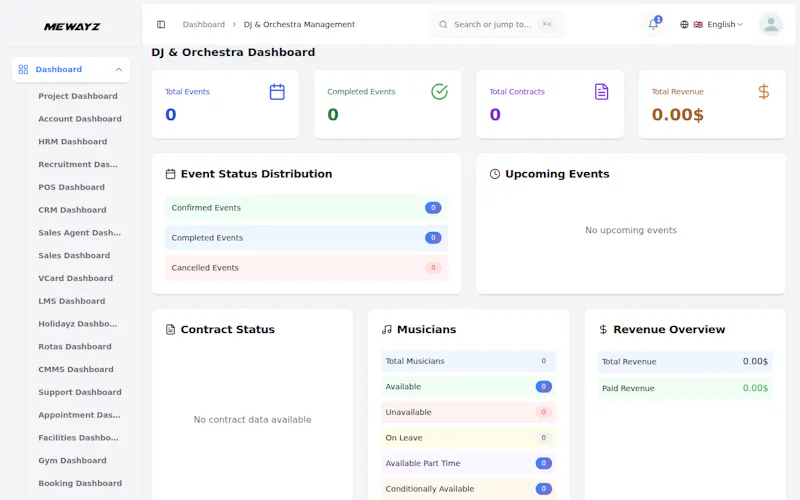Click the MEWAYZ logo
800x500 pixels.
[x=72, y=27]
